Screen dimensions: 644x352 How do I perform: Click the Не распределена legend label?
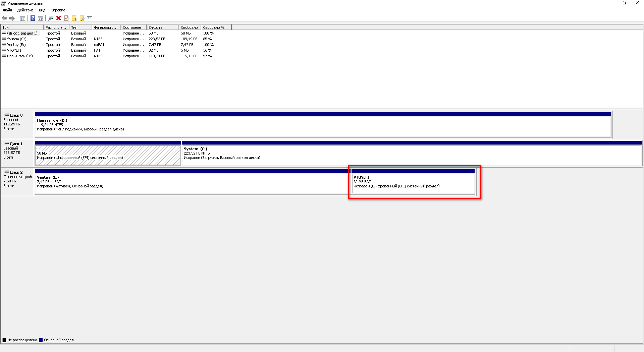click(x=22, y=340)
